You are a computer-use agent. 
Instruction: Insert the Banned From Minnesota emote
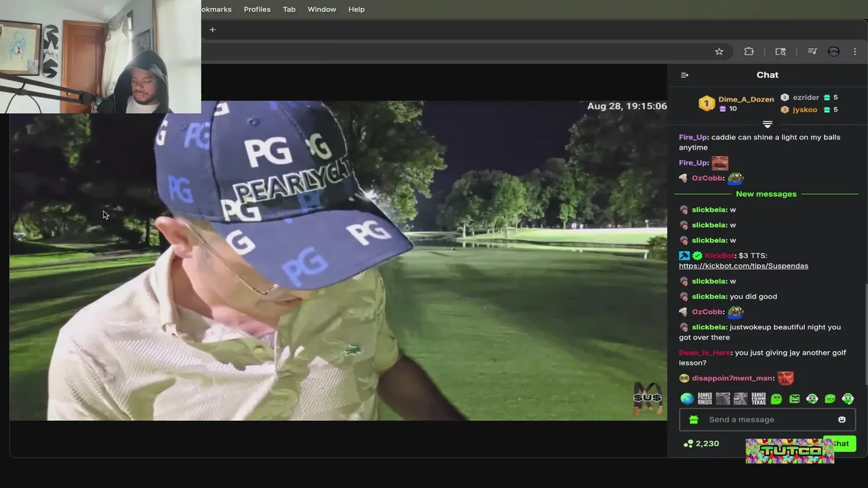(x=705, y=399)
